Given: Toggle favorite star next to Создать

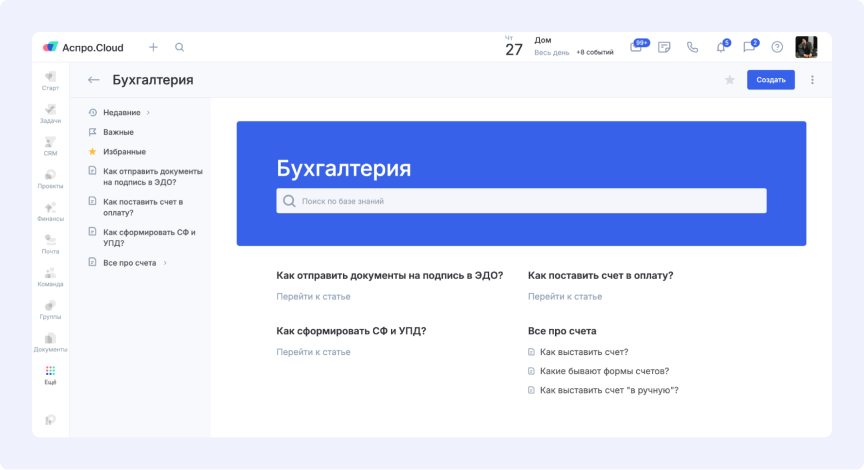Looking at the screenshot, I should [x=729, y=80].
